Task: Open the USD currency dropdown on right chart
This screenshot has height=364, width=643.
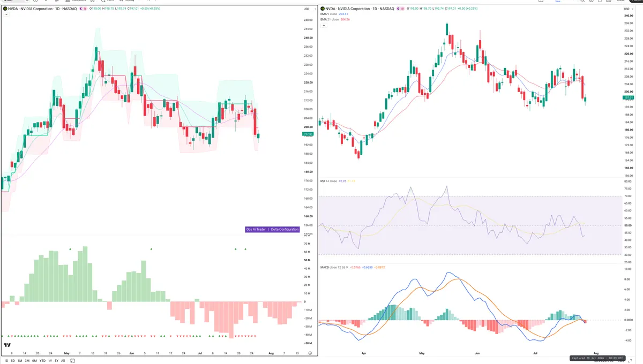Action: click(628, 9)
